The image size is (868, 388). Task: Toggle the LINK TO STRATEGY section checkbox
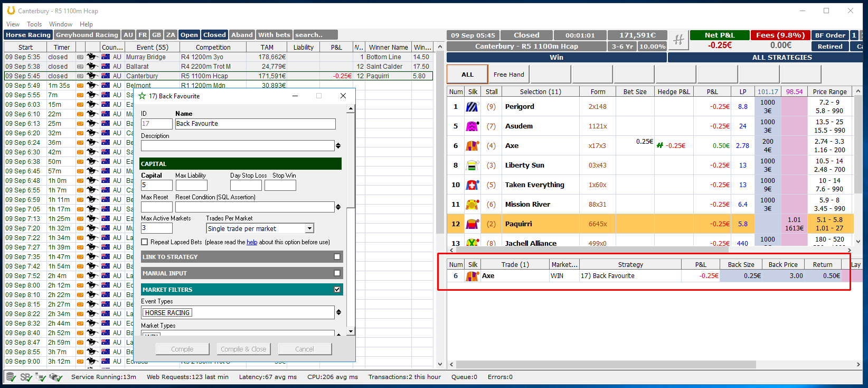pyautogui.click(x=337, y=257)
